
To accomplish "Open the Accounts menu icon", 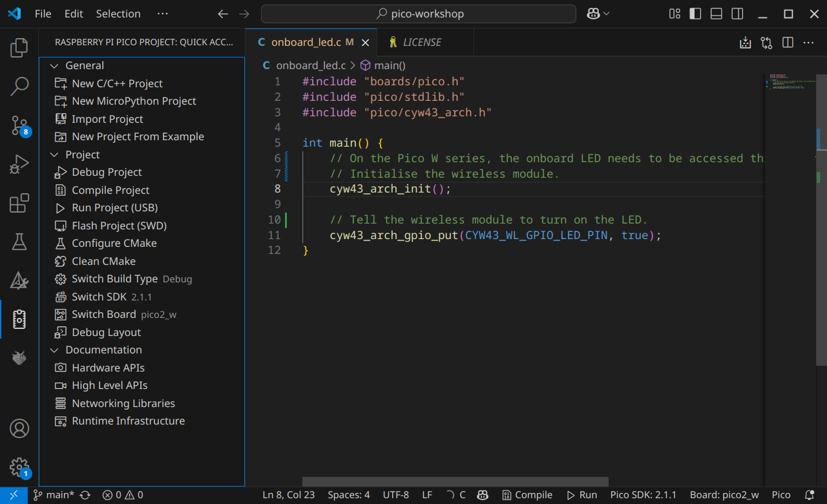I will point(19,428).
